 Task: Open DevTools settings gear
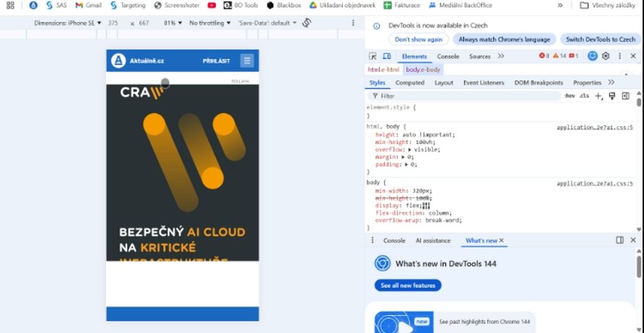pyautogui.click(x=606, y=56)
